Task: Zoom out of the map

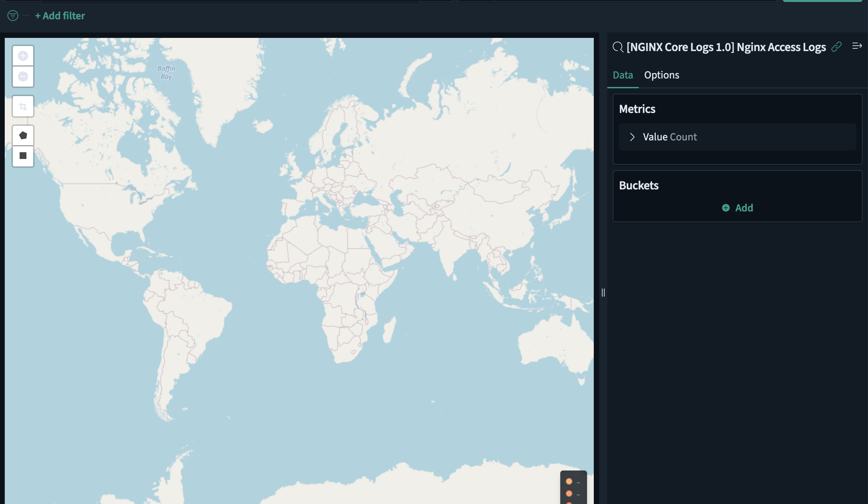Action: [23, 76]
